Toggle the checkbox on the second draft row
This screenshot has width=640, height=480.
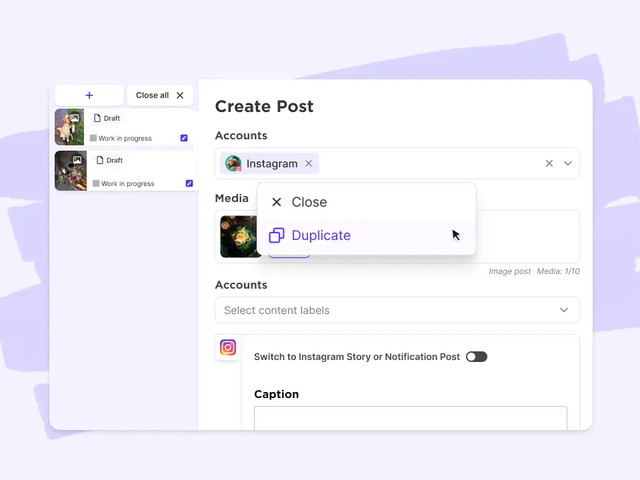[x=189, y=183]
